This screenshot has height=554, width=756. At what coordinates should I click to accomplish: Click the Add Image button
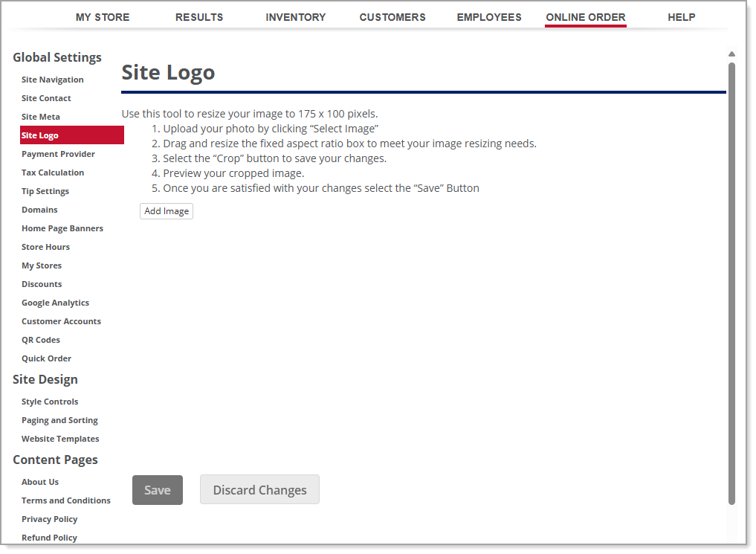pyautogui.click(x=166, y=211)
